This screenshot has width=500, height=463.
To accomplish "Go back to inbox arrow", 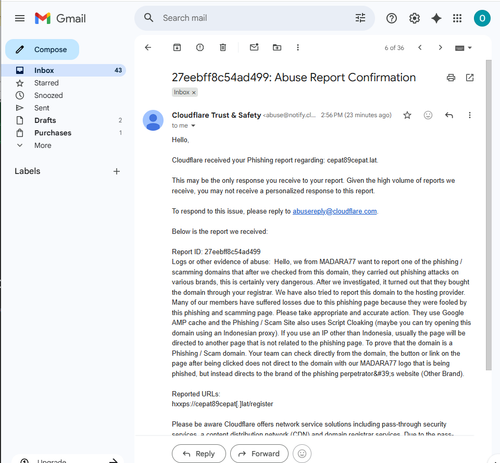I will [148, 47].
